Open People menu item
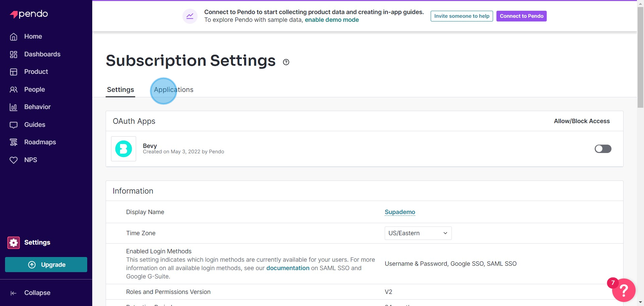644x306 pixels. [34, 90]
